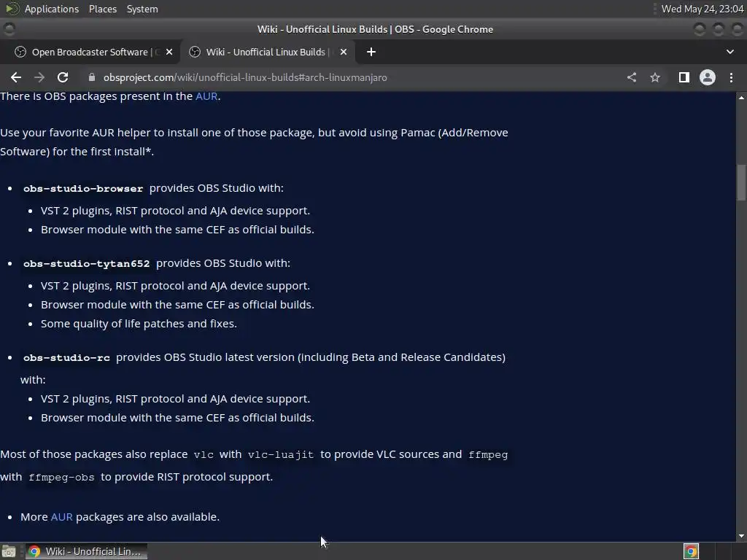The height and width of the screenshot is (560, 747).
Task: Go back to the previous page
Action: click(16, 77)
